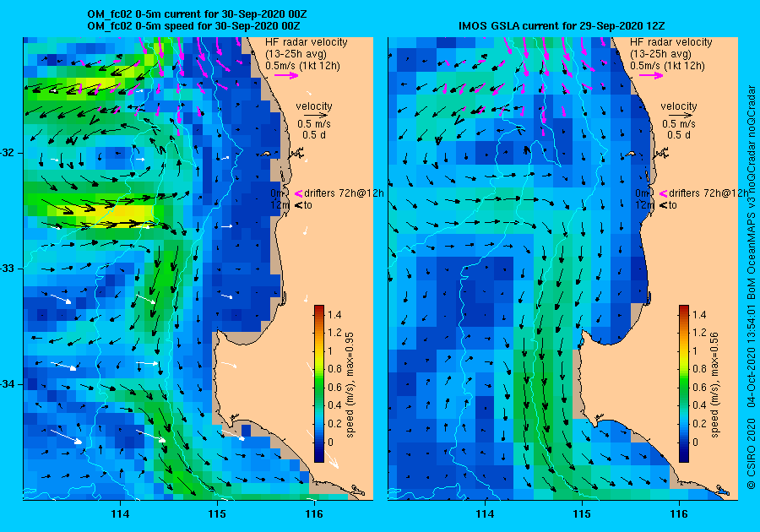Click '0.5 m/s' under velocity in OM_fc02 panel

tap(314, 124)
